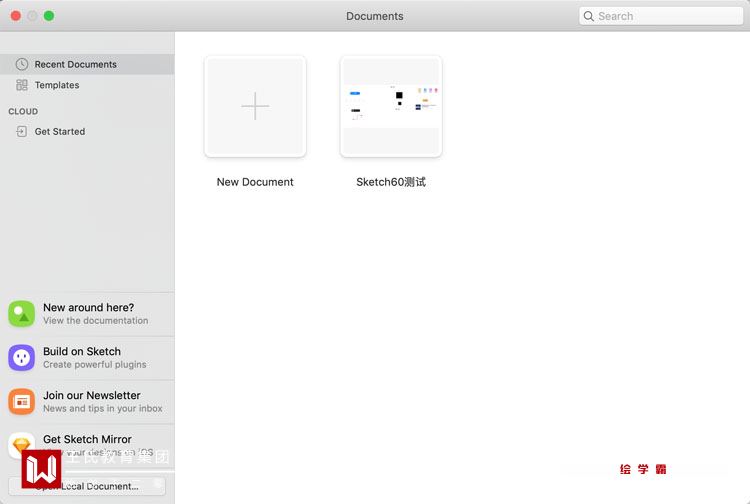
Task: Open the New around here? link
Action: coord(88,307)
